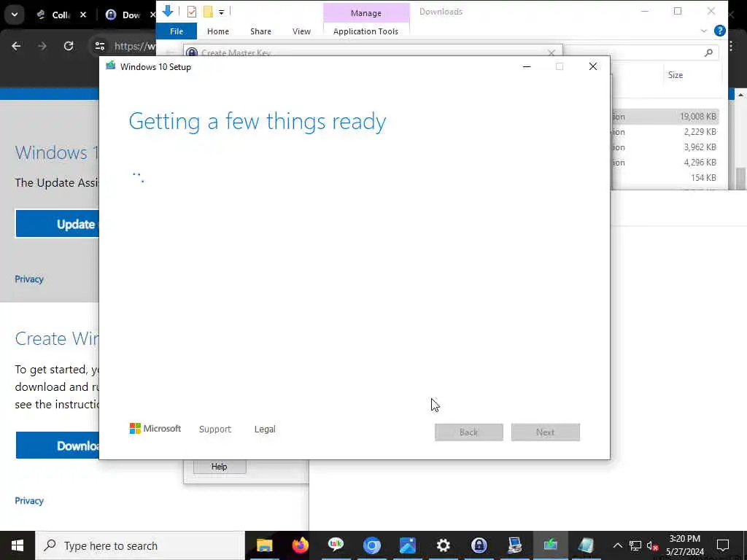The height and width of the screenshot is (560, 747).
Task: Launch Firefox from the taskbar
Action: tap(300, 545)
